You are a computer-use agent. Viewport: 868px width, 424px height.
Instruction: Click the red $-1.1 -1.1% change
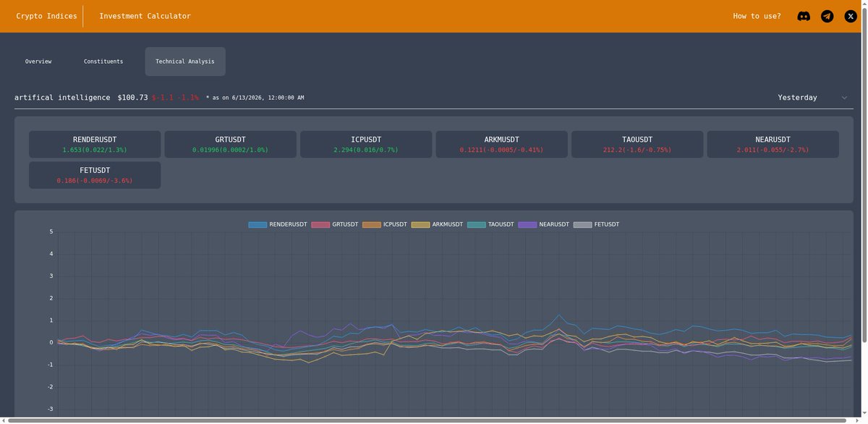pos(175,98)
